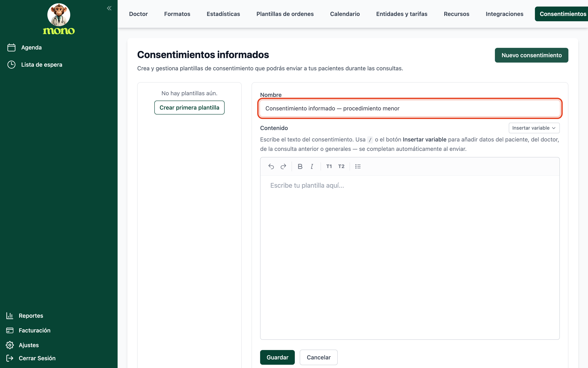This screenshot has height=368, width=588.
Task: Click Cerrar Sesión to log out
Action: coord(37,358)
